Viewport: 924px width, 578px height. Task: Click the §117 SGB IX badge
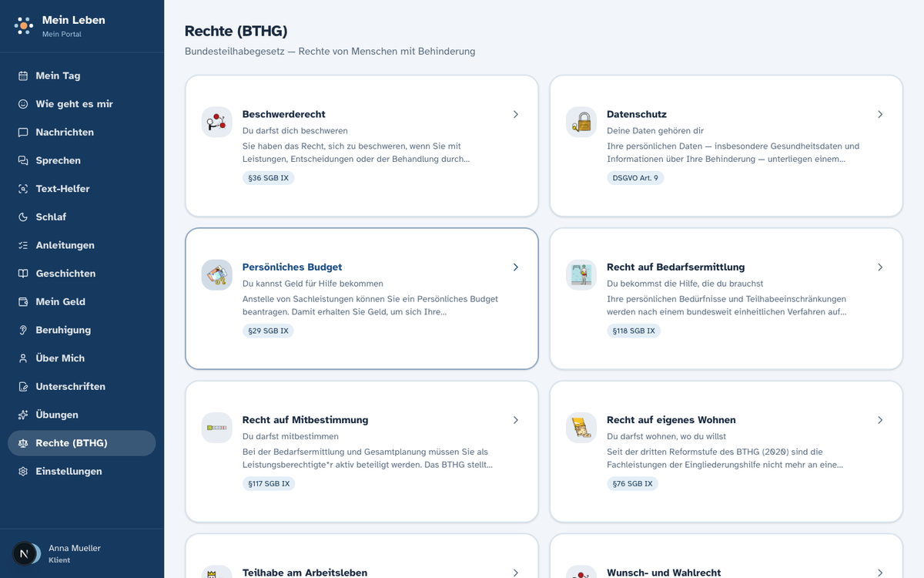(269, 484)
